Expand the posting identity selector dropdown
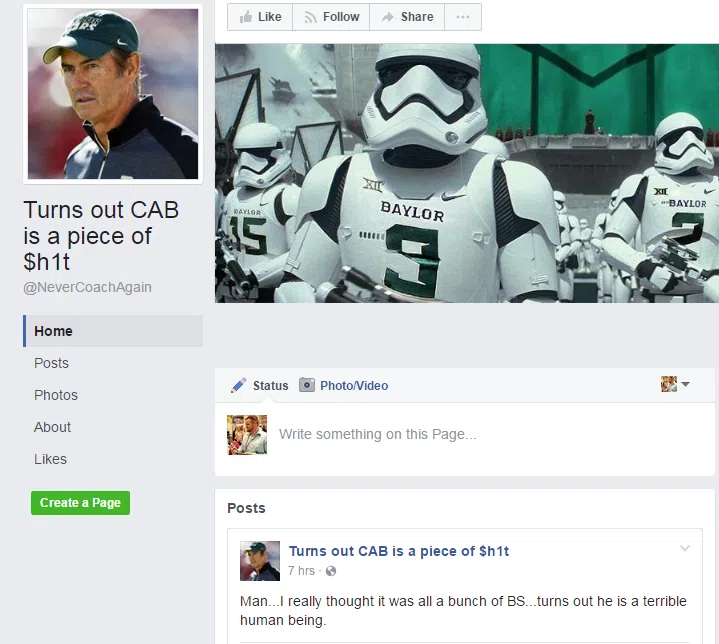The image size is (719, 644). pos(675,384)
